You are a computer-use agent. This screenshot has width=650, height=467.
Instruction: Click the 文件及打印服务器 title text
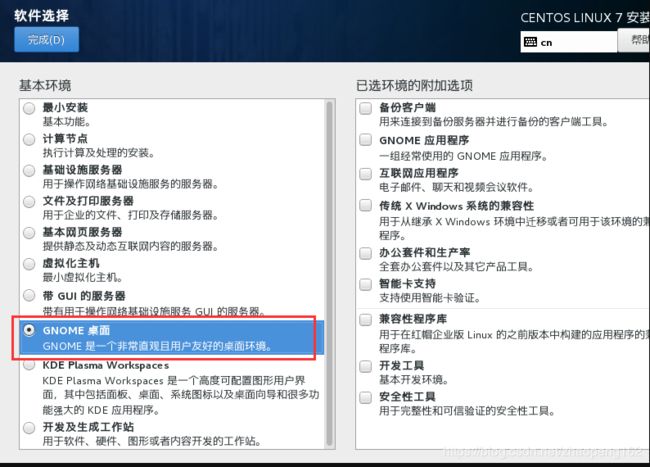tap(88, 201)
